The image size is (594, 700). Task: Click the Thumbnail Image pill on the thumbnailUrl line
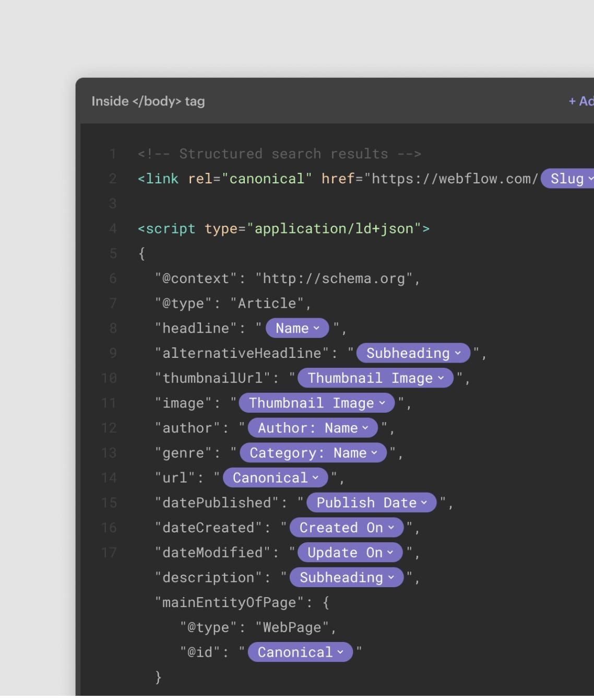[x=375, y=378]
